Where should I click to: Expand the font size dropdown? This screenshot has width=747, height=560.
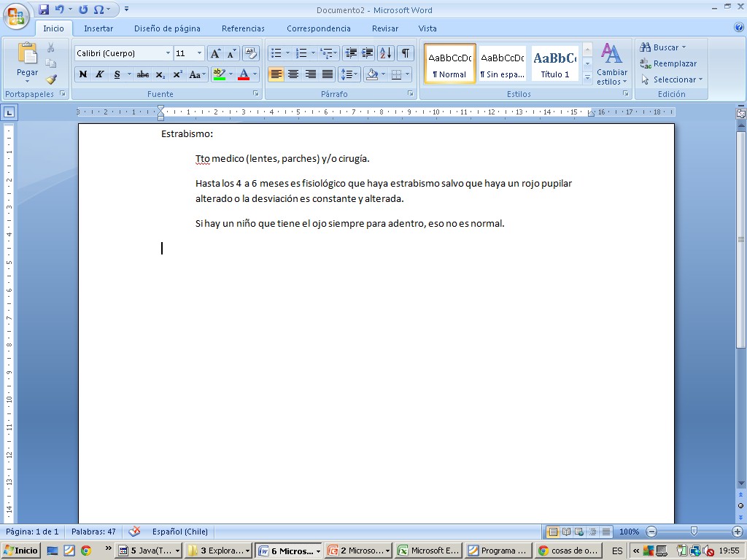point(199,53)
